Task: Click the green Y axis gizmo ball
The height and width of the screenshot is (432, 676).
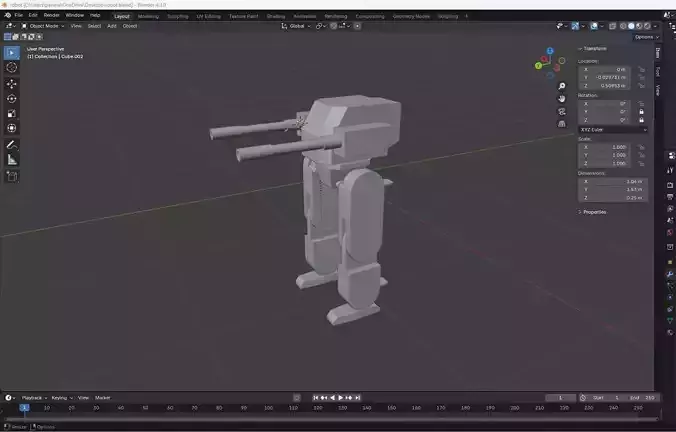Action: (538, 66)
